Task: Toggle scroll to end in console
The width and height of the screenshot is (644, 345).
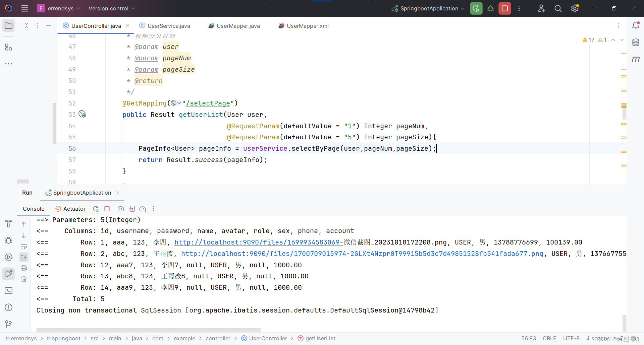Action: coord(24,257)
